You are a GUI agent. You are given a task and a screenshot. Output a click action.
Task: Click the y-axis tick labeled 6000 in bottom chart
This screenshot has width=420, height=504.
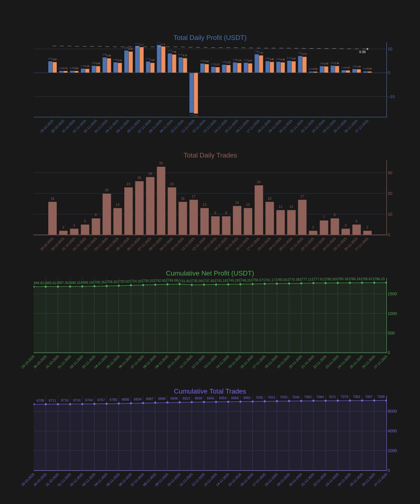[391, 410]
